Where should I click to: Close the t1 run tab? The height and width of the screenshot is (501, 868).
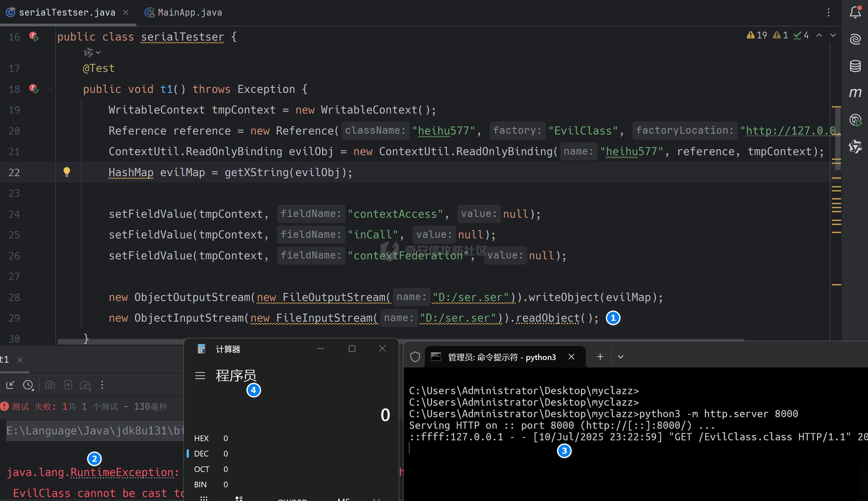tap(20, 360)
